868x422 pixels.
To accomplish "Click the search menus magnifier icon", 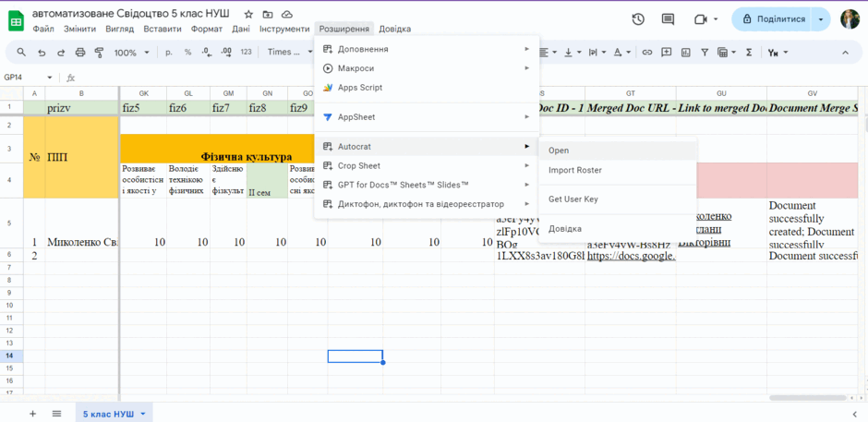I will (21, 52).
